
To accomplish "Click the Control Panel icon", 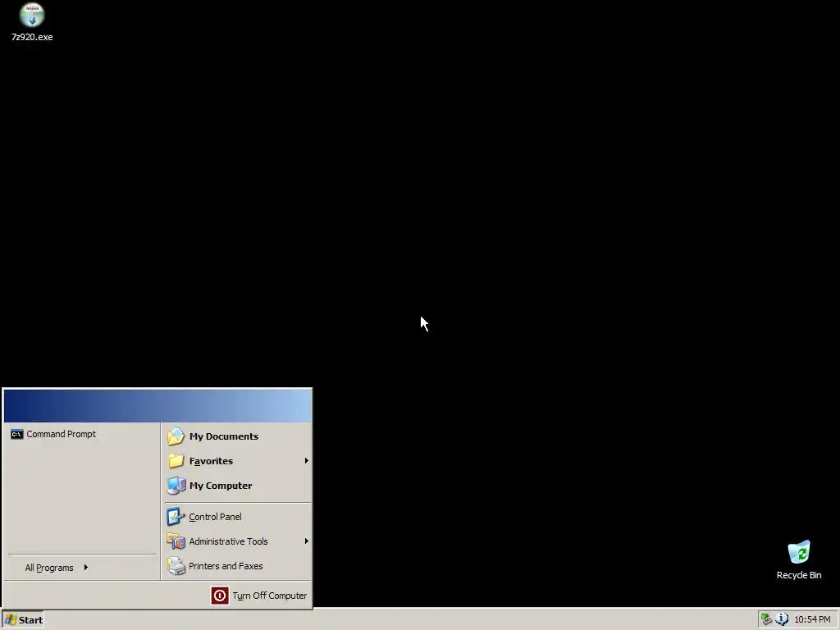I will (x=176, y=517).
